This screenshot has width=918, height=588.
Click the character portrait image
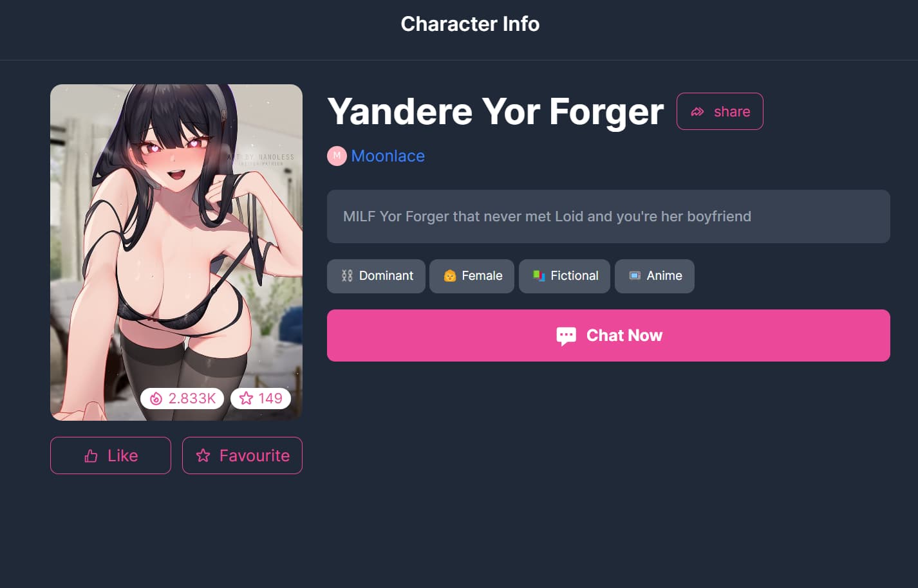pyautogui.click(x=176, y=252)
